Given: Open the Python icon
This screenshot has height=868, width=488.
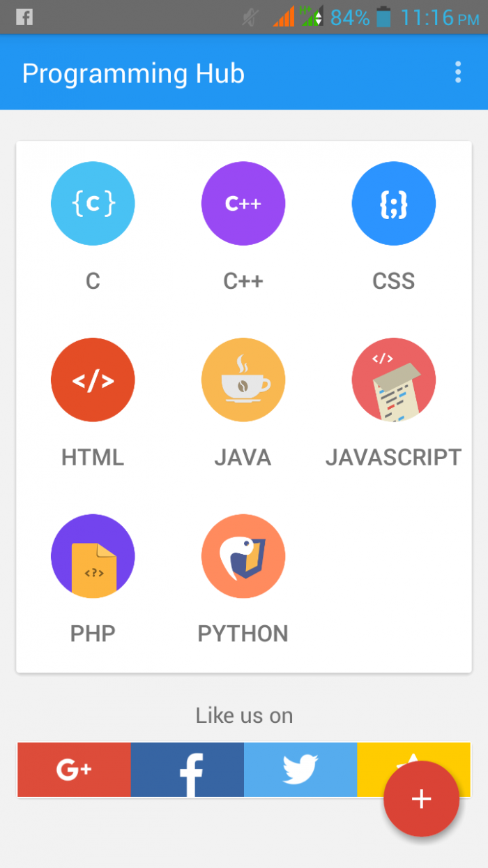Looking at the screenshot, I should point(243,556).
